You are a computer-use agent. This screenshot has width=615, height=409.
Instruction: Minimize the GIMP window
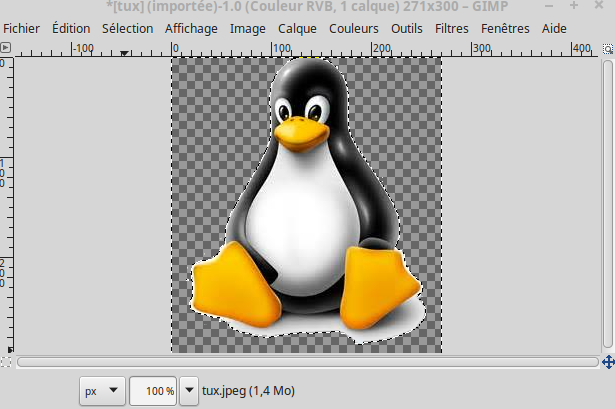(x=549, y=6)
